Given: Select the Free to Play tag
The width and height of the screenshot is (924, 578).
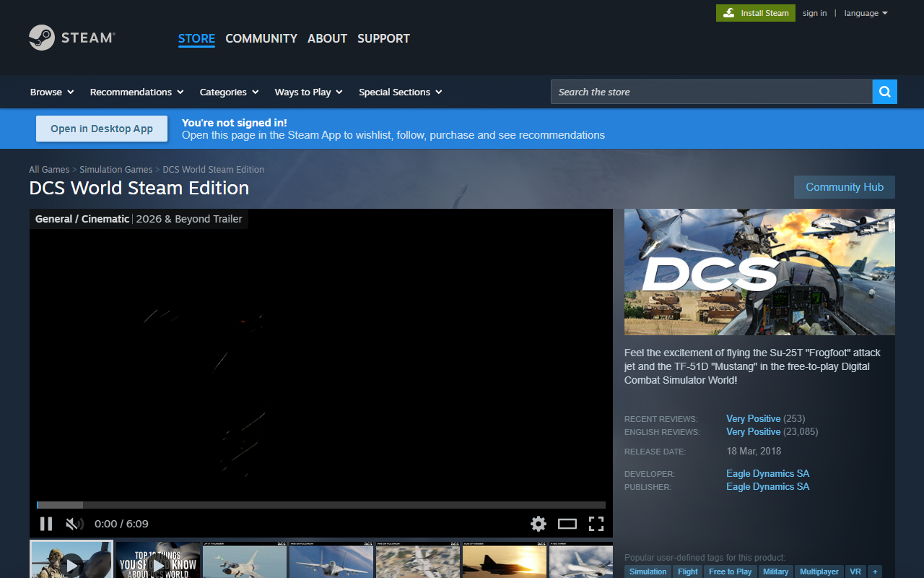Looking at the screenshot, I should 730,571.
